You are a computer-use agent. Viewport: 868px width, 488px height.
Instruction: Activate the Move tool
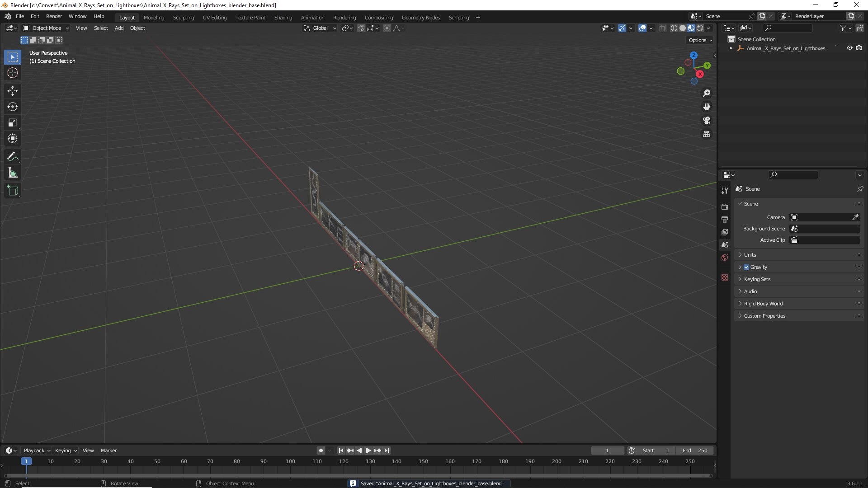tap(13, 91)
